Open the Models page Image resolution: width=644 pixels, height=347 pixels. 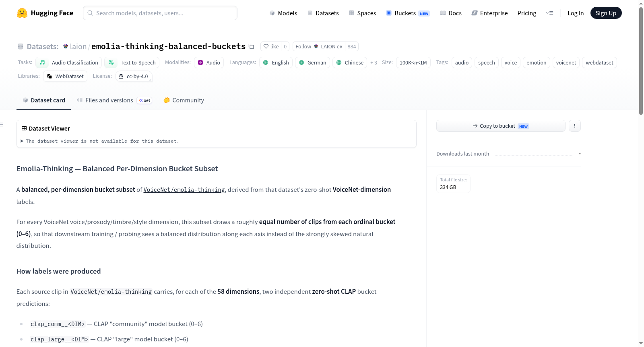tap(283, 13)
